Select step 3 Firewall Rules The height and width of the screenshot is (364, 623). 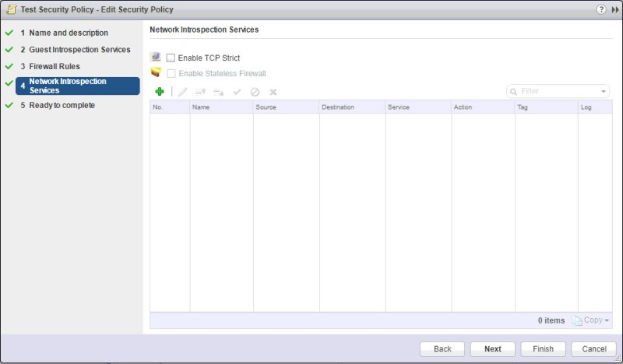coord(54,66)
